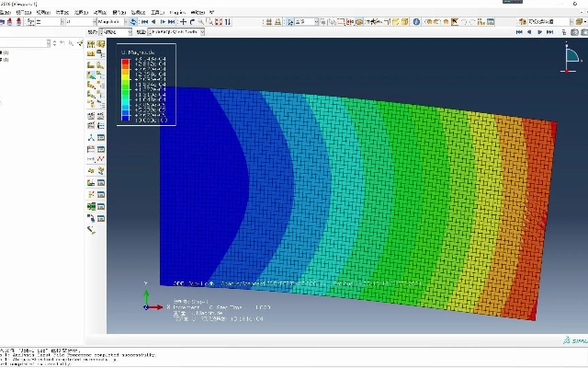Image resolution: width=588 pixels, height=368 pixels.
Task: Click last-frame button at upper right of viewport
Action: [550, 32]
